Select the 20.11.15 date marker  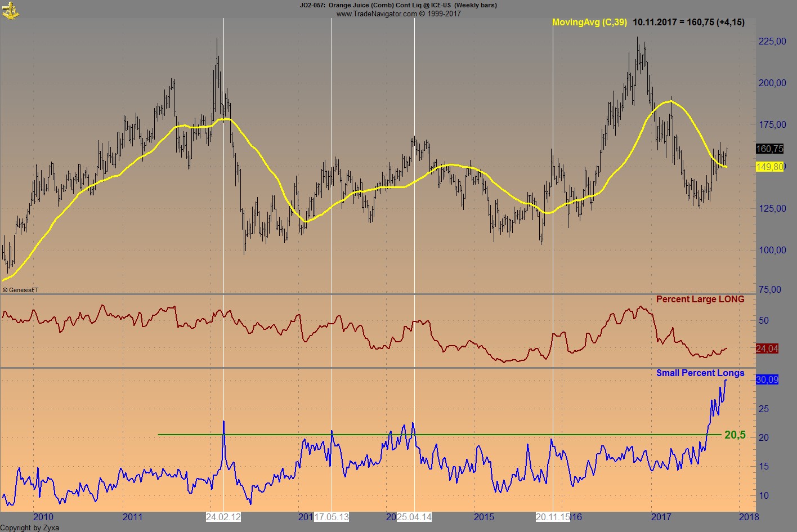coord(553,517)
